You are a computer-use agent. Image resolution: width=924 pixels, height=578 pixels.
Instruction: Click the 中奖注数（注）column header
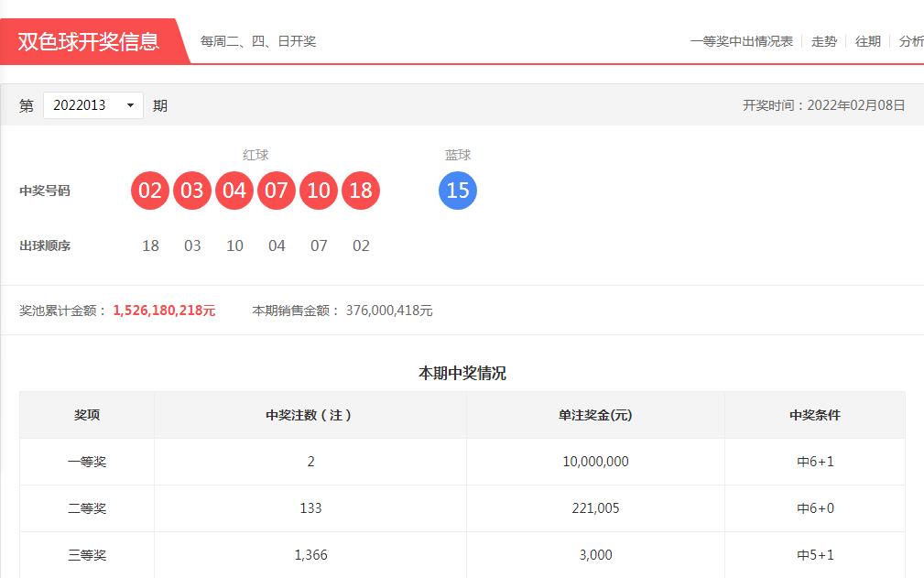point(309,415)
